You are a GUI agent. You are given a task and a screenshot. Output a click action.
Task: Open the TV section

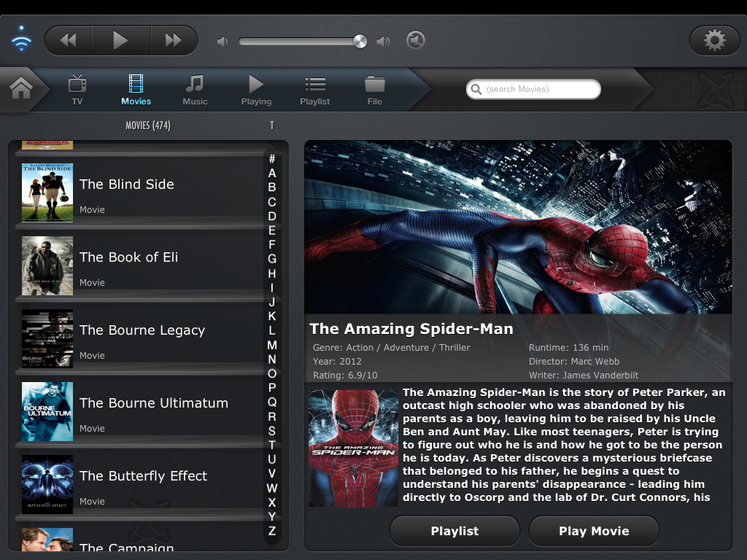pyautogui.click(x=77, y=90)
